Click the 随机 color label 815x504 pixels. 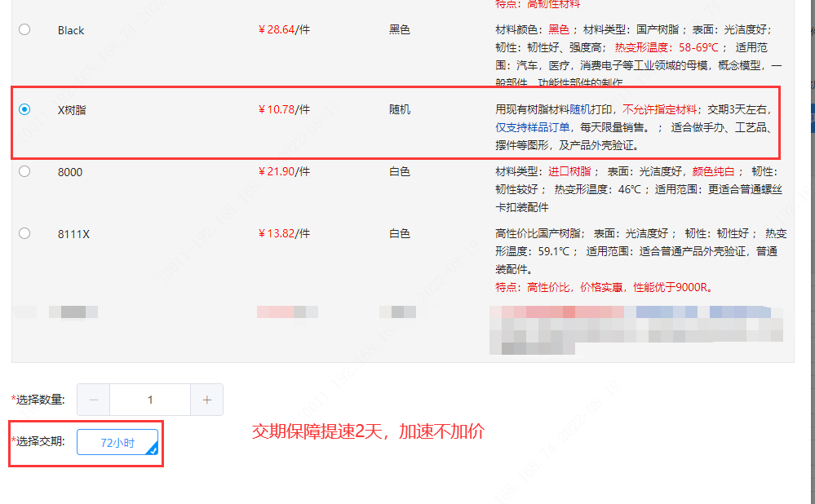click(x=400, y=109)
